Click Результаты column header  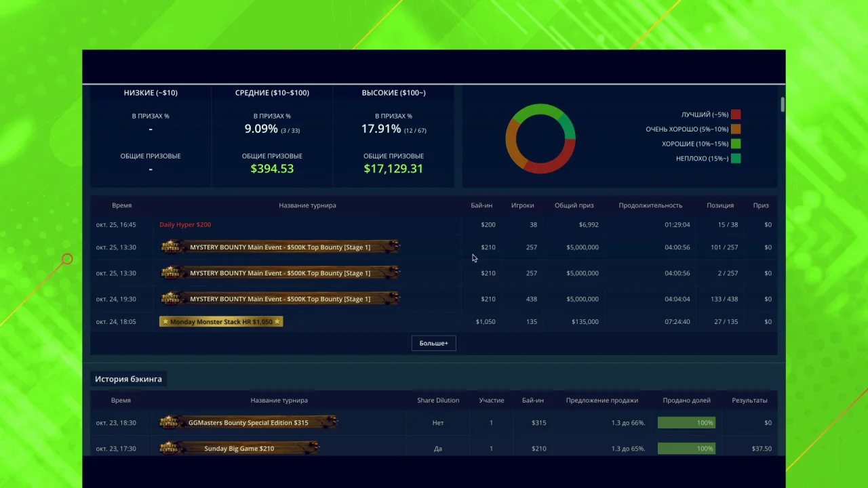tap(749, 400)
